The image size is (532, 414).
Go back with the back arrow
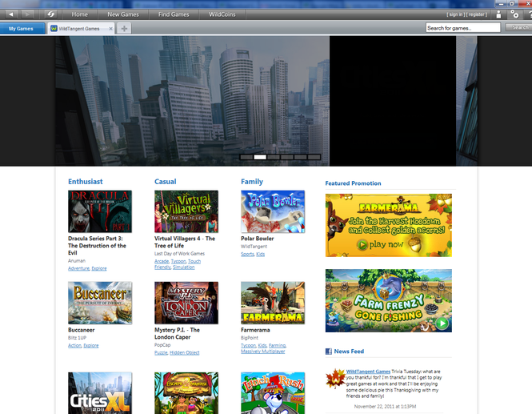point(11,14)
